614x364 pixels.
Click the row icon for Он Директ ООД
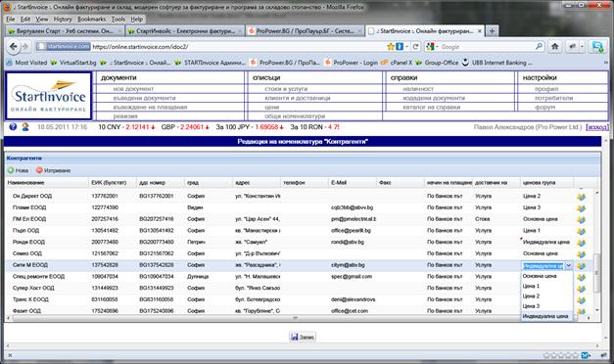[581, 197]
